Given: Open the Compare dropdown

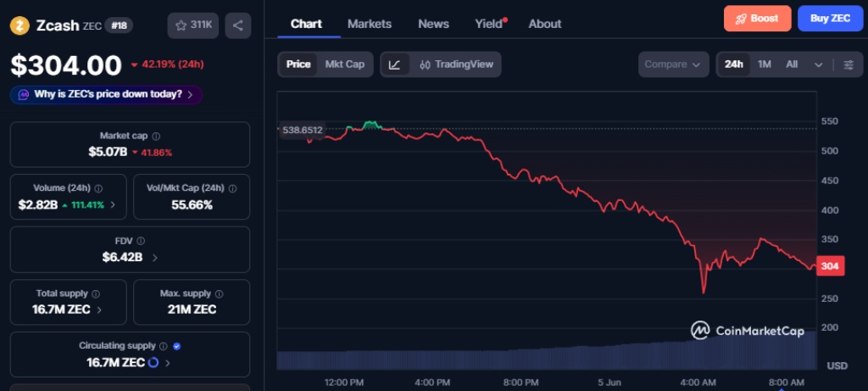Looking at the screenshot, I should click(673, 64).
